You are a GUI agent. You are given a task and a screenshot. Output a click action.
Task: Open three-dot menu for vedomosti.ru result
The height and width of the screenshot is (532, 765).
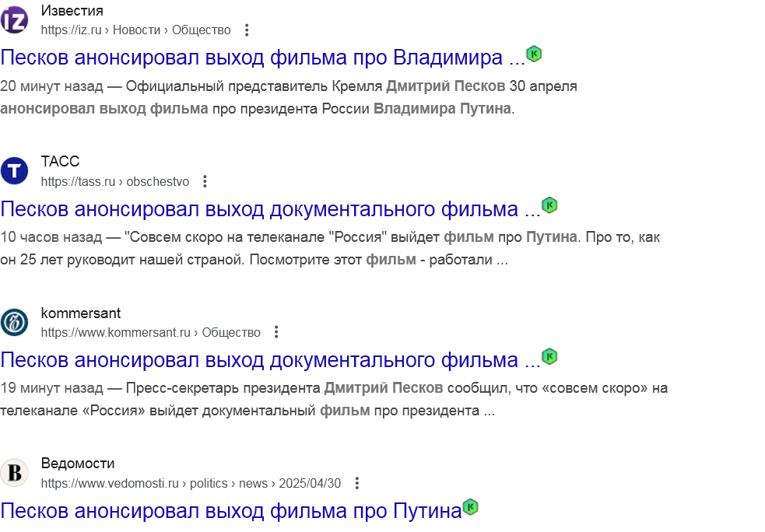357,483
